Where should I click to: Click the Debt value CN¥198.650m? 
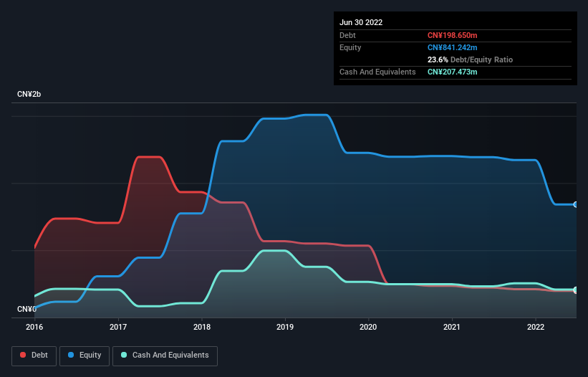point(452,35)
